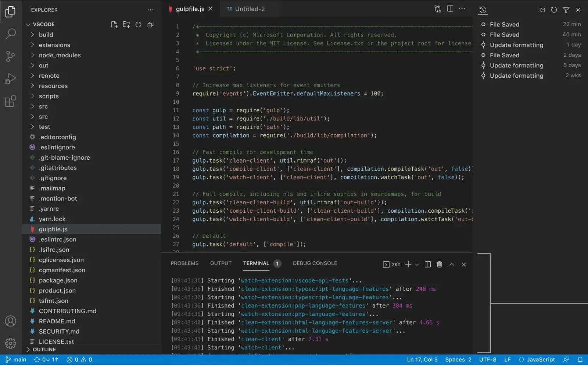The height and width of the screenshot is (365, 588).
Task: Close the bottom panel
Action: pos(464,265)
